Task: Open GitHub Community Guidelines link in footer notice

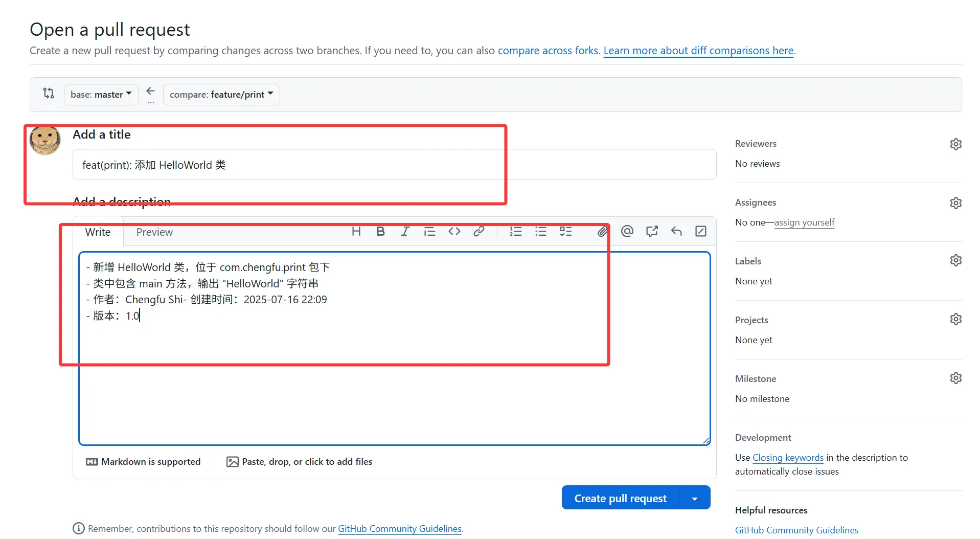Action: click(400, 529)
